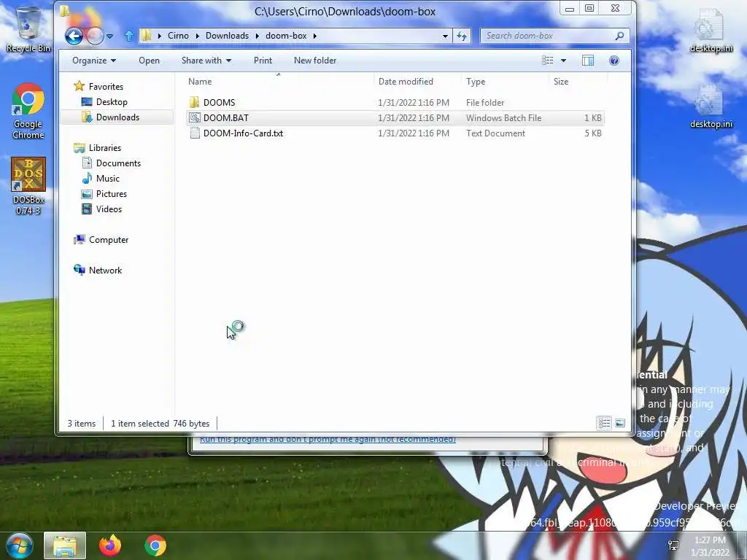This screenshot has height=560, width=747.
Task: Click the upper desktop.ini file icon
Action: pos(711,29)
